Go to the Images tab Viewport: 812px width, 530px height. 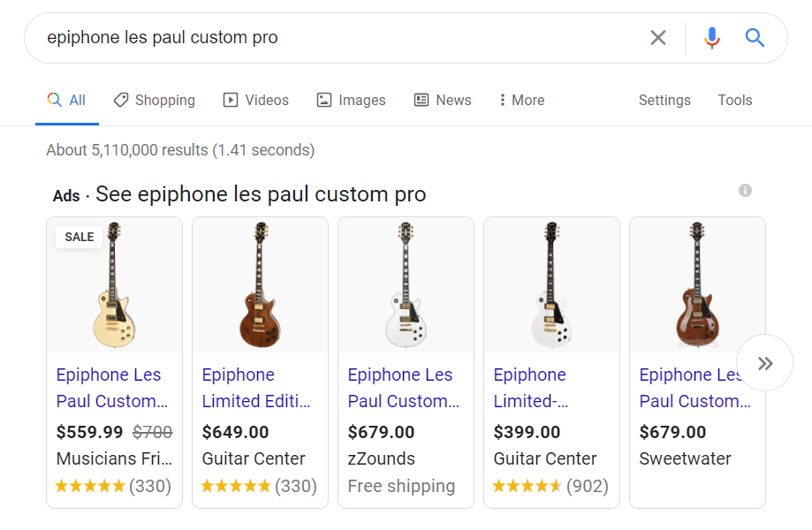coord(352,101)
